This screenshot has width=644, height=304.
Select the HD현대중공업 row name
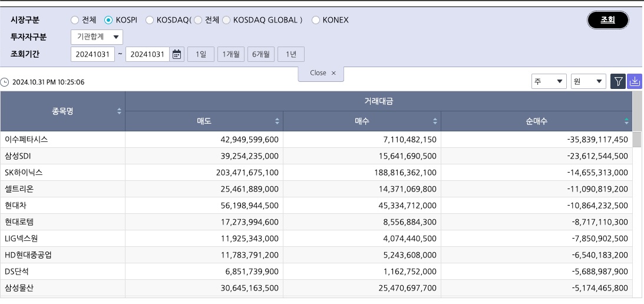pyautogui.click(x=28, y=255)
